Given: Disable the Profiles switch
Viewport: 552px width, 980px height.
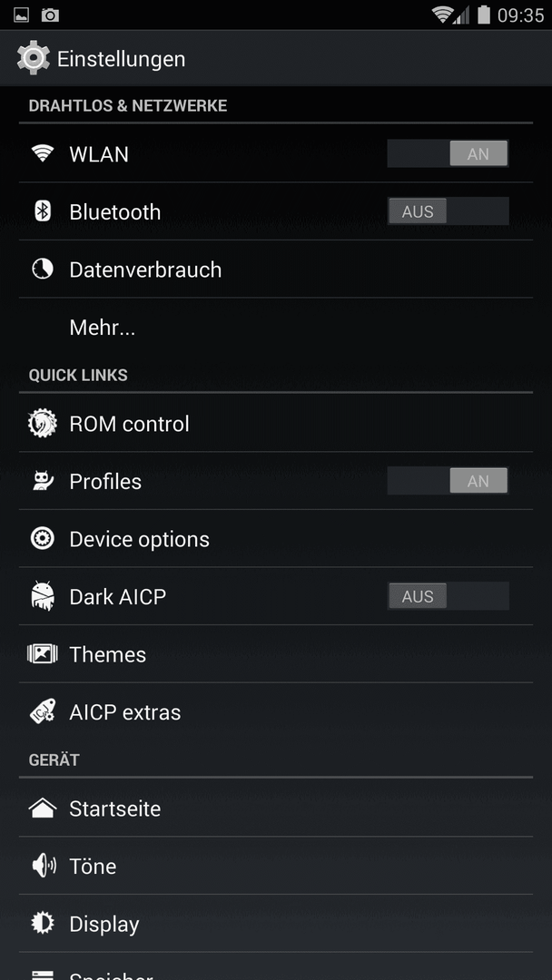Looking at the screenshot, I should point(448,481).
